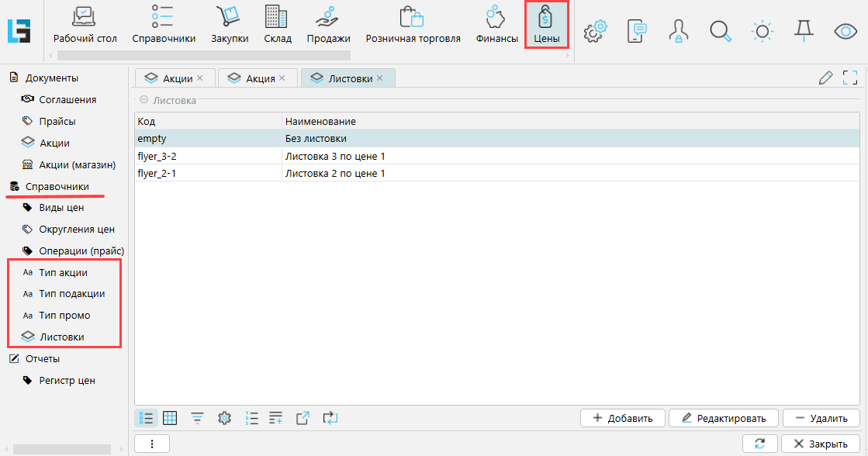Open the phone messages icon

pos(637,31)
